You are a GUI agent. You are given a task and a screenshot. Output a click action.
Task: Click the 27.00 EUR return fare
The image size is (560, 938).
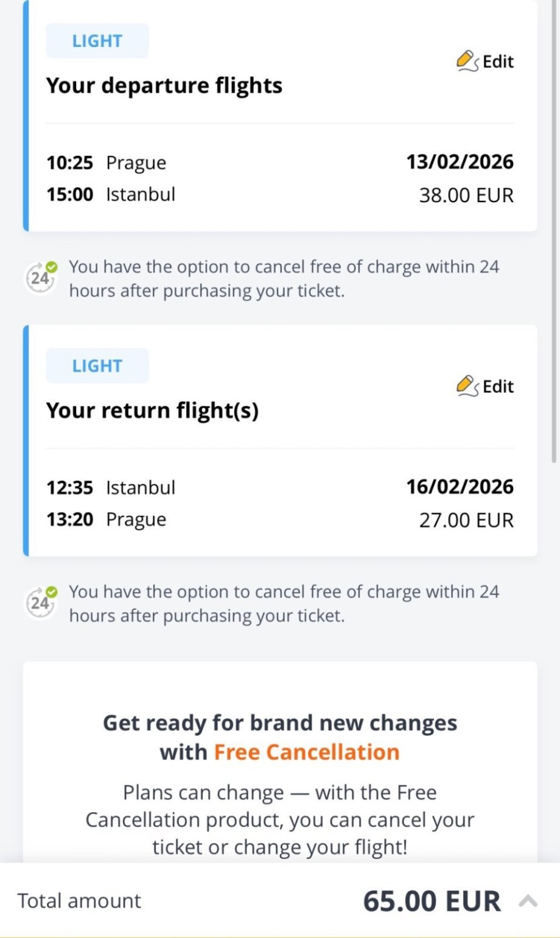(x=466, y=520)
